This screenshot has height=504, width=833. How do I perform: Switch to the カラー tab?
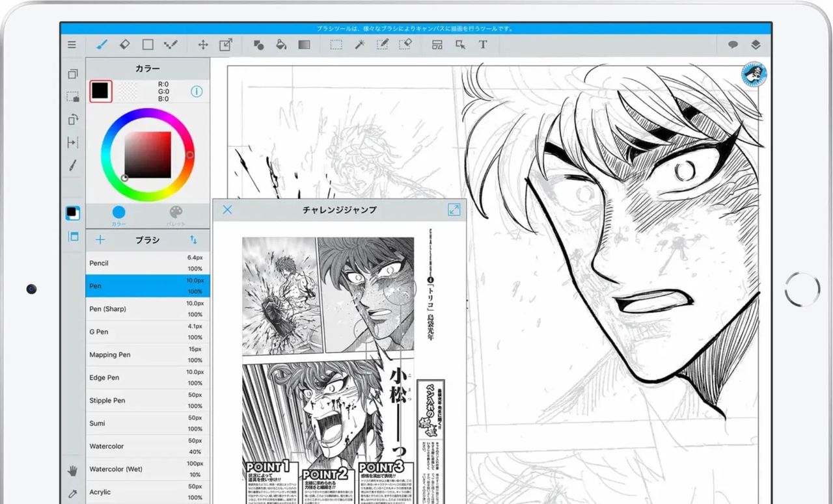pos(118,216)
